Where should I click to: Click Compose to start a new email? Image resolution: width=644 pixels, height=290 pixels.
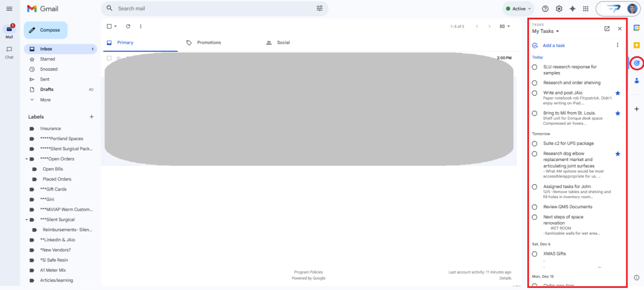click(46, 30)
